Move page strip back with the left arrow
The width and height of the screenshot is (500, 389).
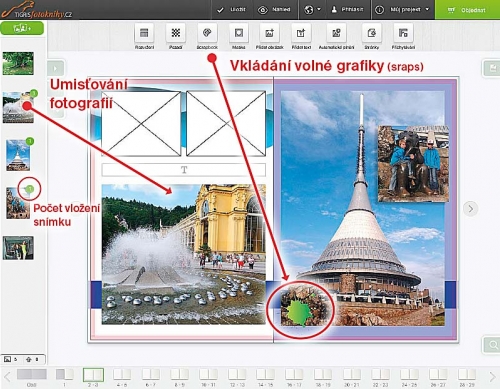(x=7, y=377)
